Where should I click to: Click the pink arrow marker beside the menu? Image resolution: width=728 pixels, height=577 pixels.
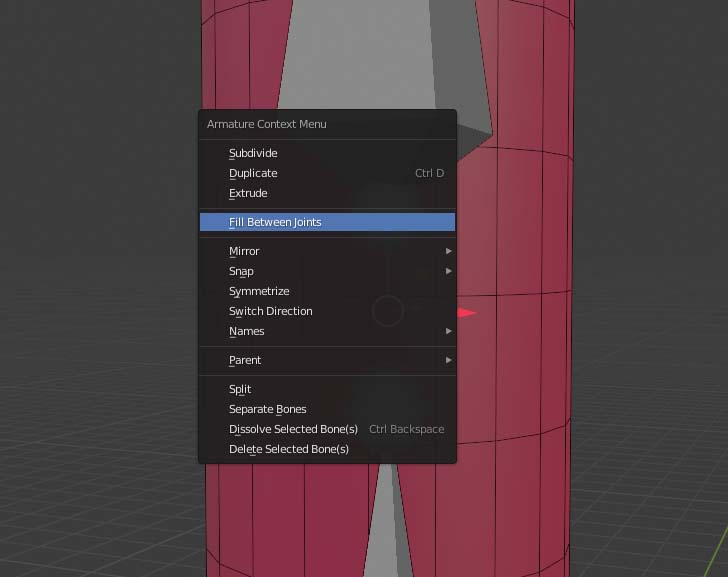[x=466, y=313]
